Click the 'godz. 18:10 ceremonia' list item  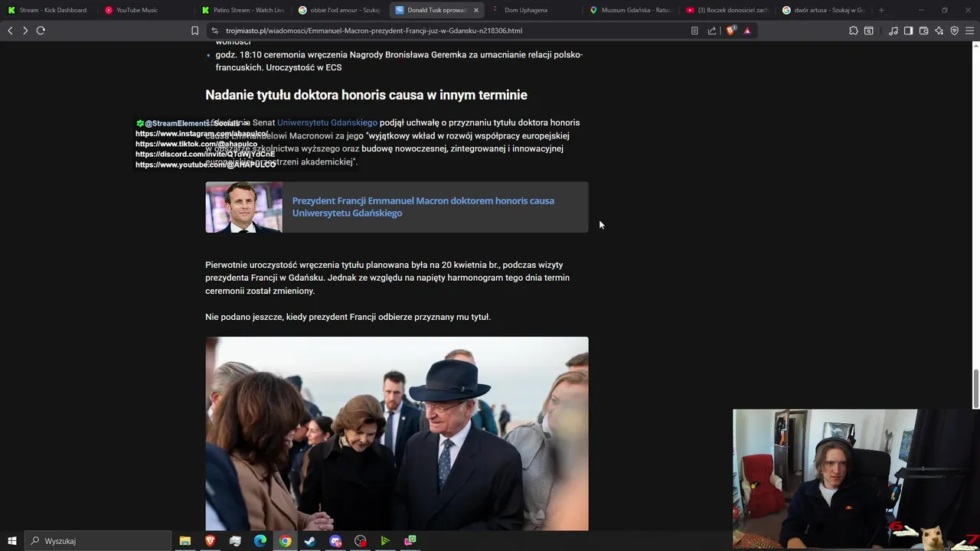point(399,61)
